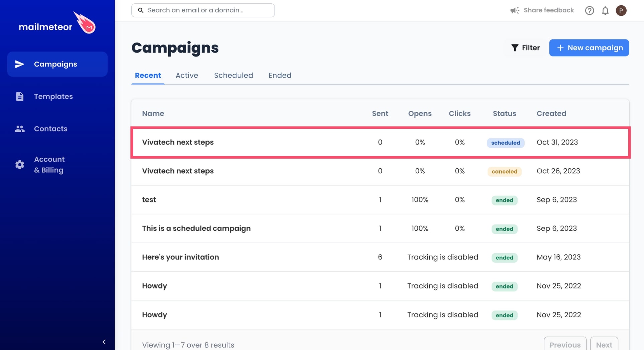644x350 pixels.
Task: Open the notifications bell
Action: [x=605, y=11]
